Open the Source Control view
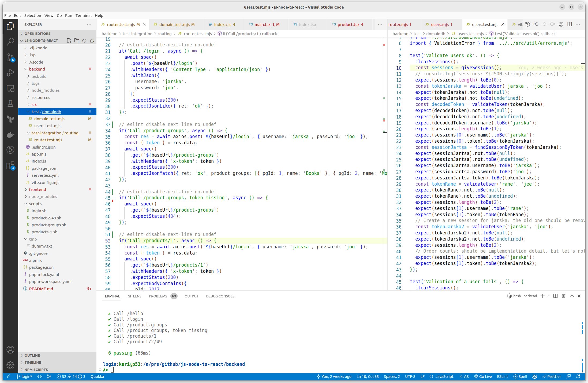588x383 pixels. click(10, 57)
